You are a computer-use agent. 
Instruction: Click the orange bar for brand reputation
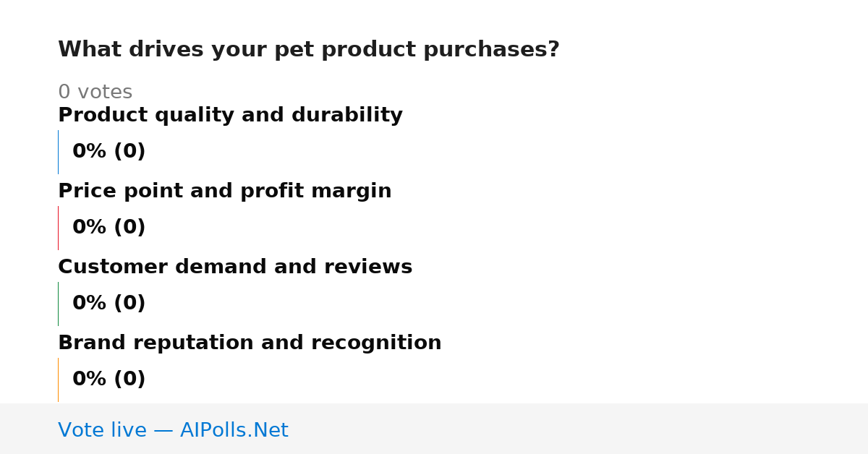pyautogui.click(x=58, y=380)
